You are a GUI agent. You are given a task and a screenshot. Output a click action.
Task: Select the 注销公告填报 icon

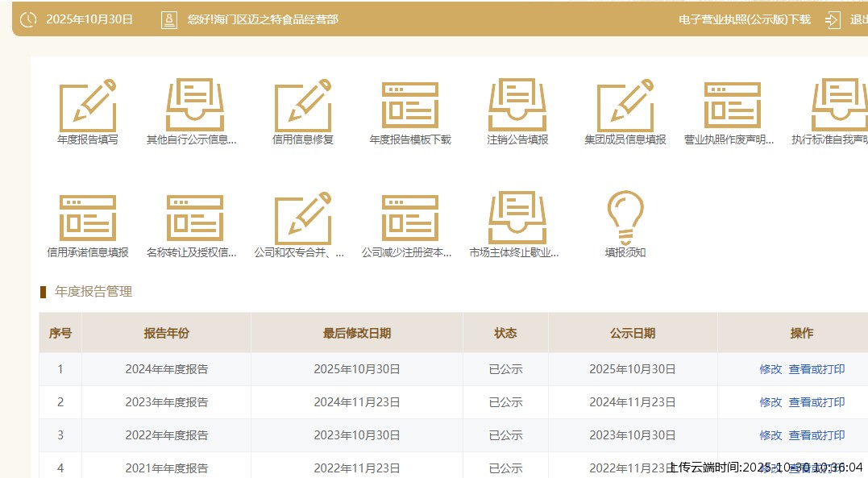coord(517,105)
